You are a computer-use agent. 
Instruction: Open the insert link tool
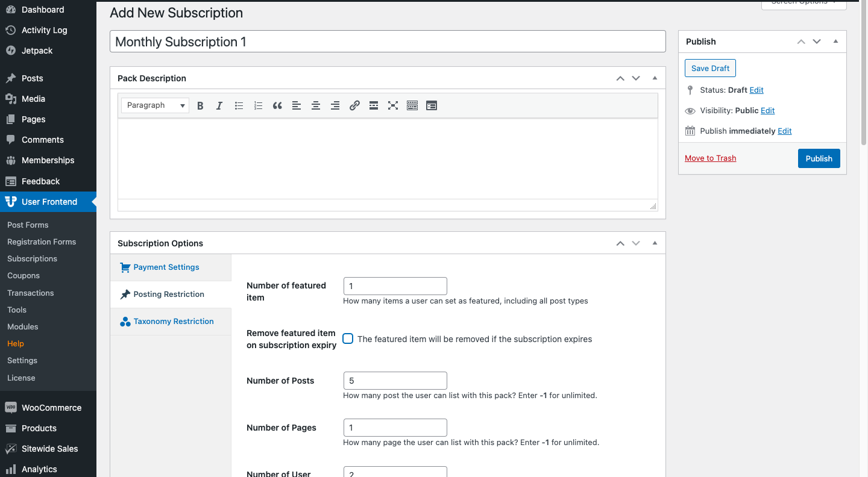tap(354, 105)
